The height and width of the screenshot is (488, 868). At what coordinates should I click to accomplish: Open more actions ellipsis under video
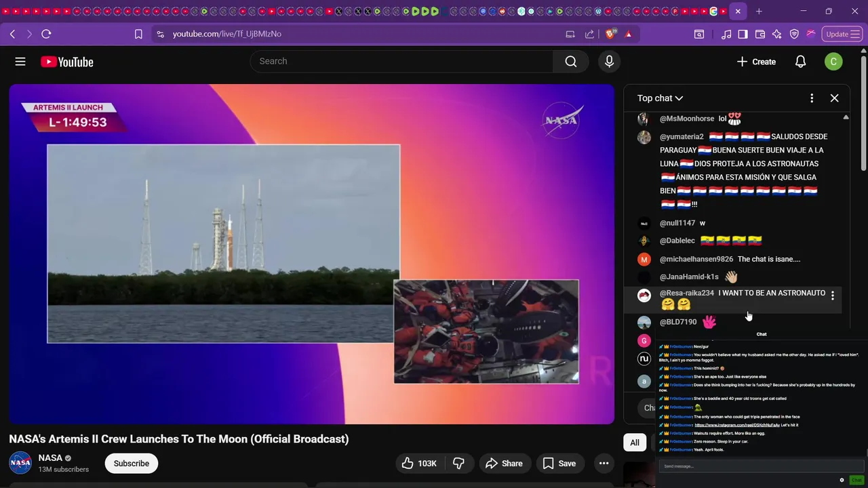click(x=604, y=464)
